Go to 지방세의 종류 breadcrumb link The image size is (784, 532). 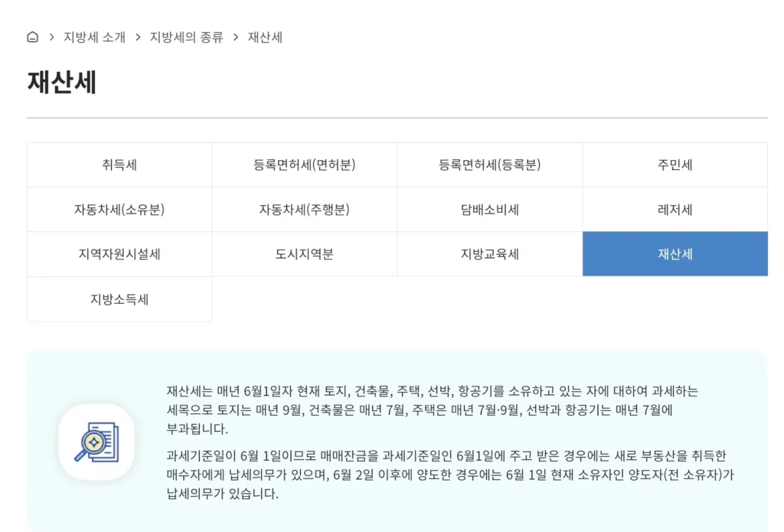pos(186,37)
